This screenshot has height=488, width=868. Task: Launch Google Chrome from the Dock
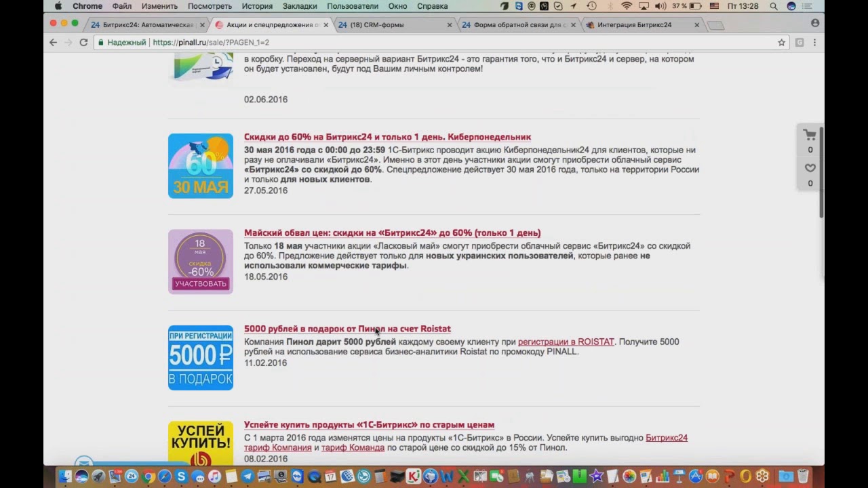(x=148, y=476)
